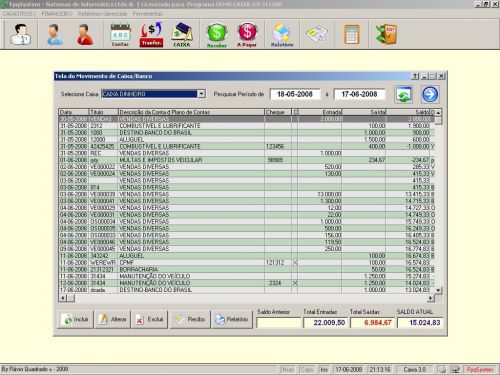Screen dimensions: 500x375
Task: Click the SALDO ATUAL field 15.024,83
Action: tap(420, 323)
